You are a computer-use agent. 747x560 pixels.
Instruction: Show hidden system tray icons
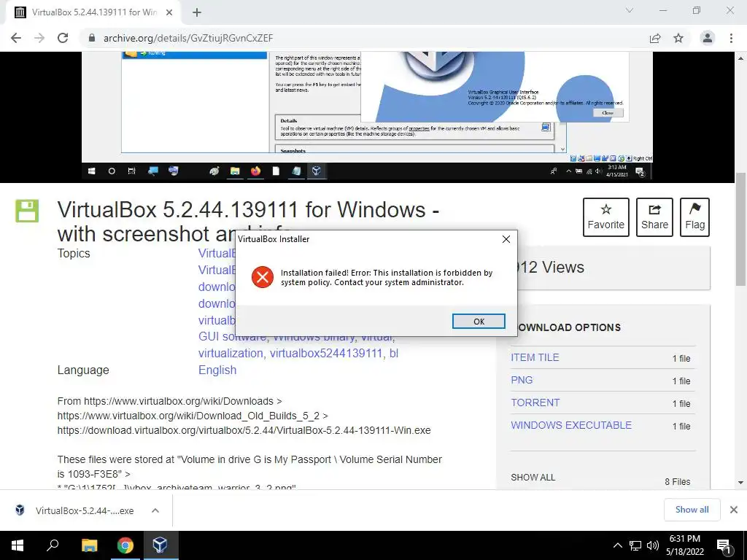point(617,545)
